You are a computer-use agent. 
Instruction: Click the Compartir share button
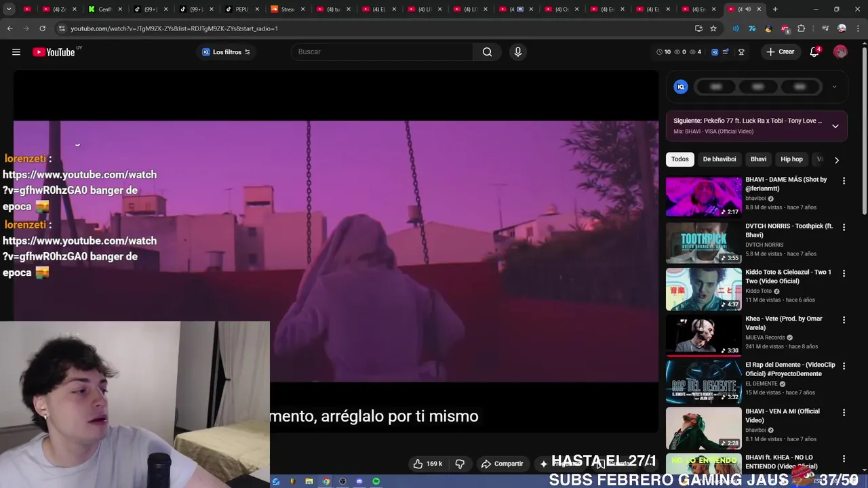[x=502, y=464]
